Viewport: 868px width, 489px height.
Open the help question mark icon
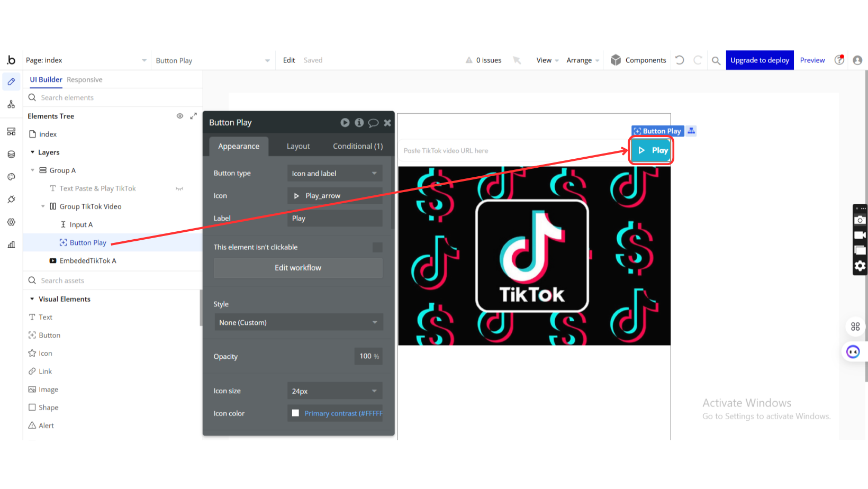click(839, 60)
